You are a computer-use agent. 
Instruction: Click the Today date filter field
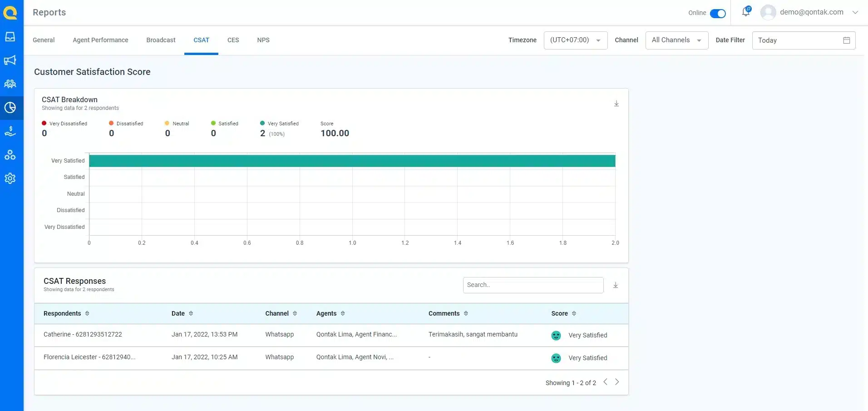(x=804, y=40)
